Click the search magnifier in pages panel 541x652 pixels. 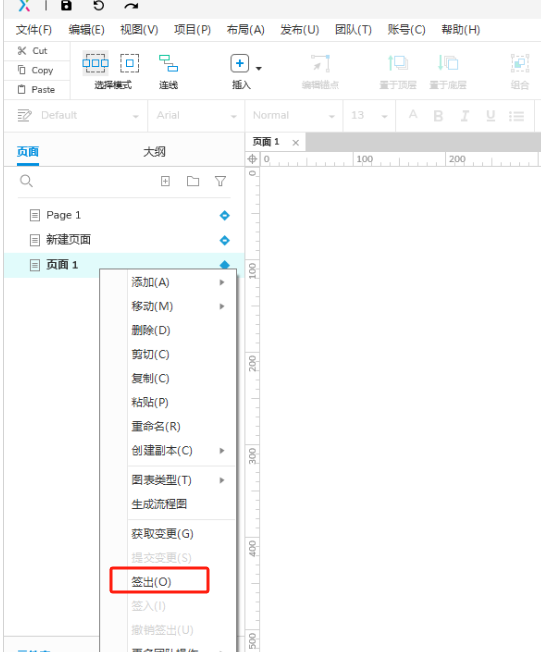point(26,181)
